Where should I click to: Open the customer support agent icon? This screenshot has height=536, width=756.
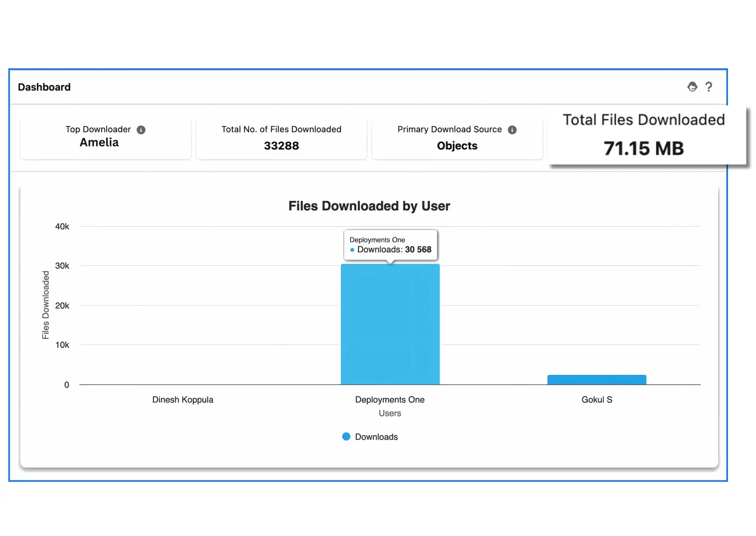pyautogui.click(x=692, y=87)
